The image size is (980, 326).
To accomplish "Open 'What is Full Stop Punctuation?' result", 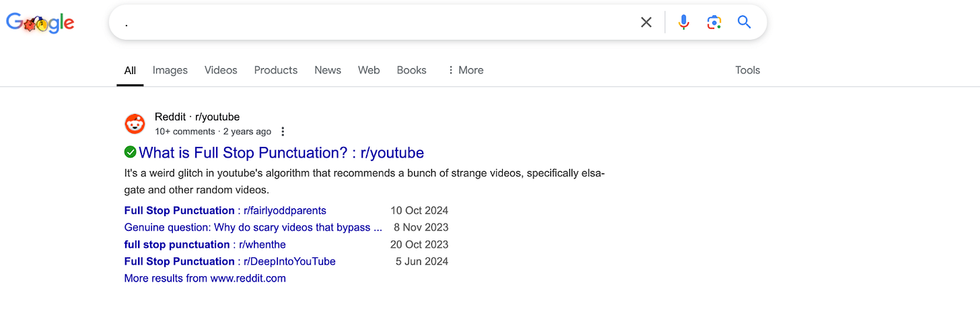I will [x=281, y=152].
